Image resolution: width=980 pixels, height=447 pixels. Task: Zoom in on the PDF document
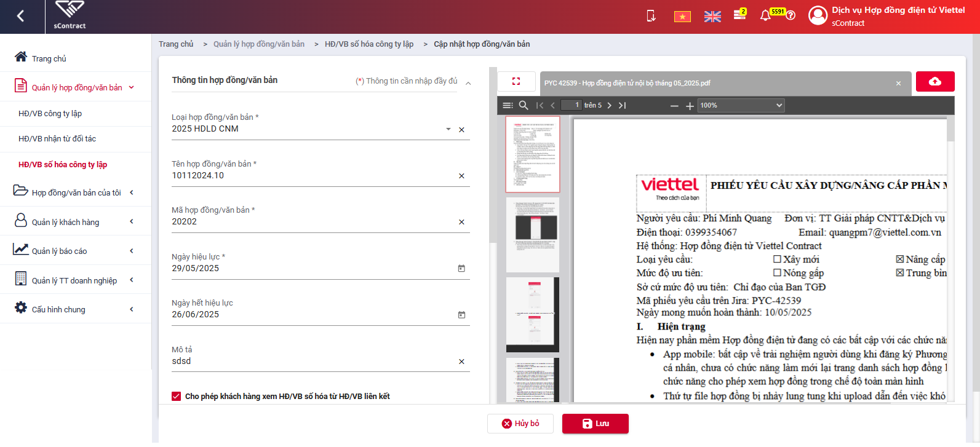click(x=690, y=106)
